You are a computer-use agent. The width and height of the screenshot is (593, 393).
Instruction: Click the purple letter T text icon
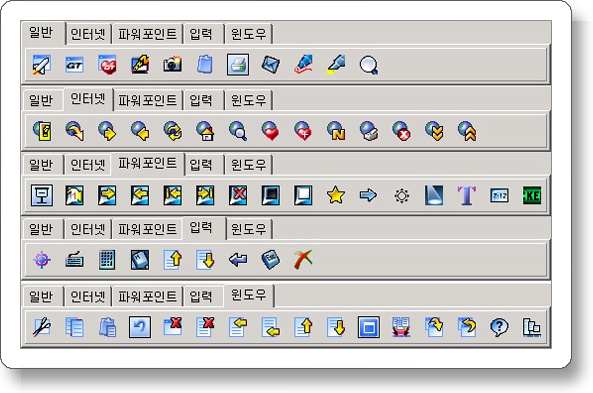coord(467,195)
